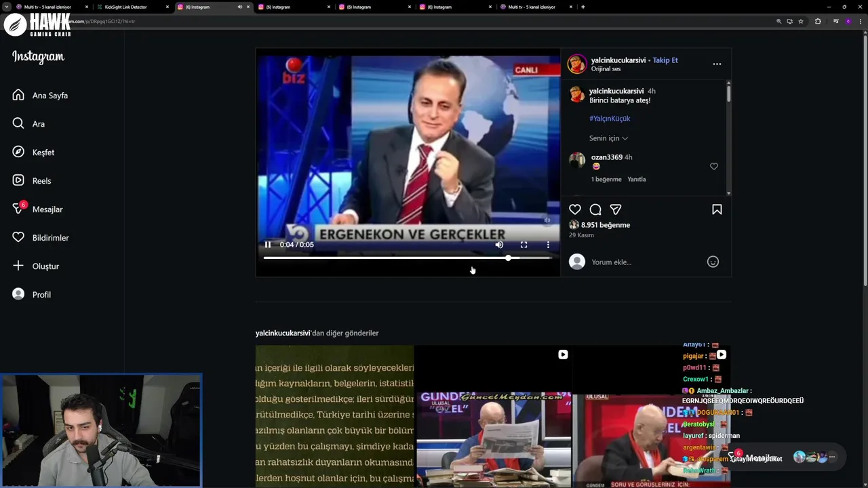
Task: Go to Keşfet explore page
Action: pyautogui.click(x=34, y=152)
